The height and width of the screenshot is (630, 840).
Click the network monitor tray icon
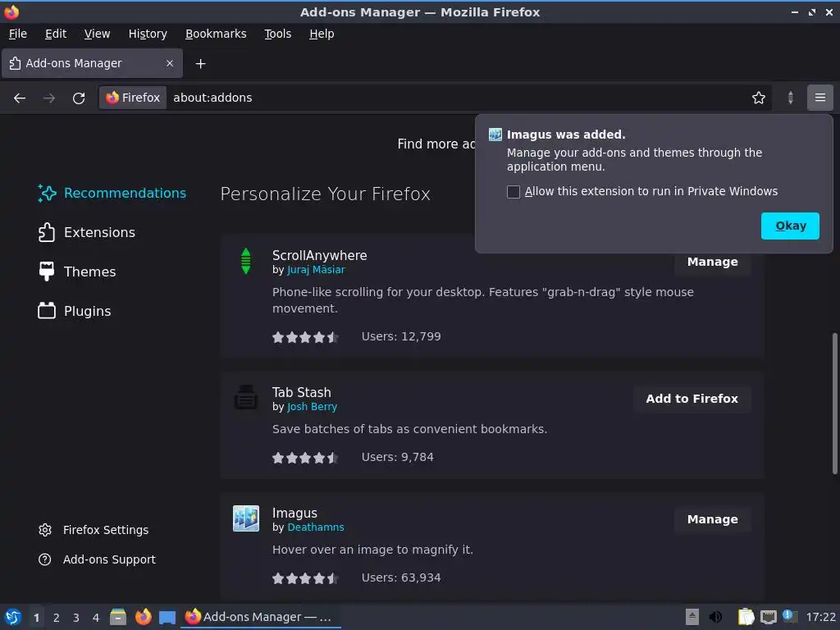(768, 617)
